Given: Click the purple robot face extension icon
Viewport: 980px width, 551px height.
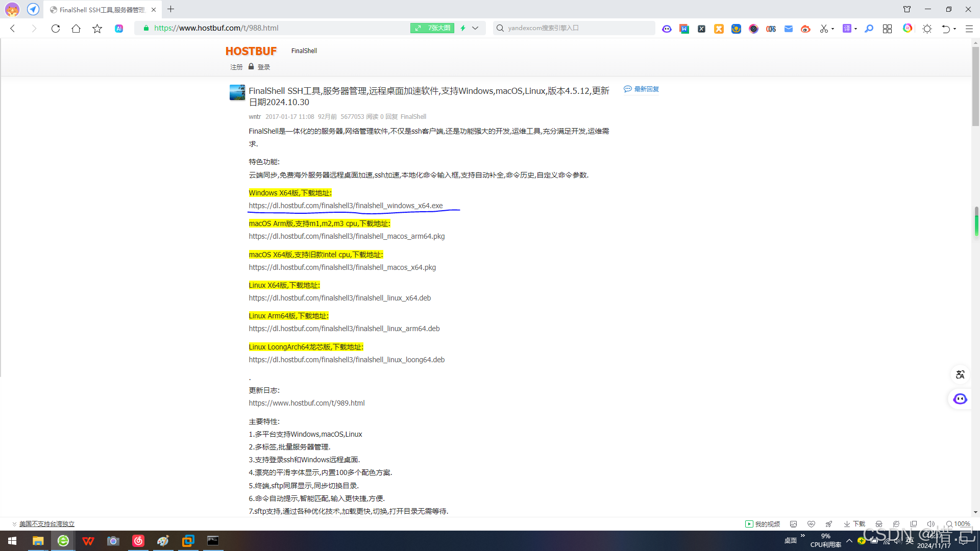Looking at the screenshot, I should click(667, 29).
